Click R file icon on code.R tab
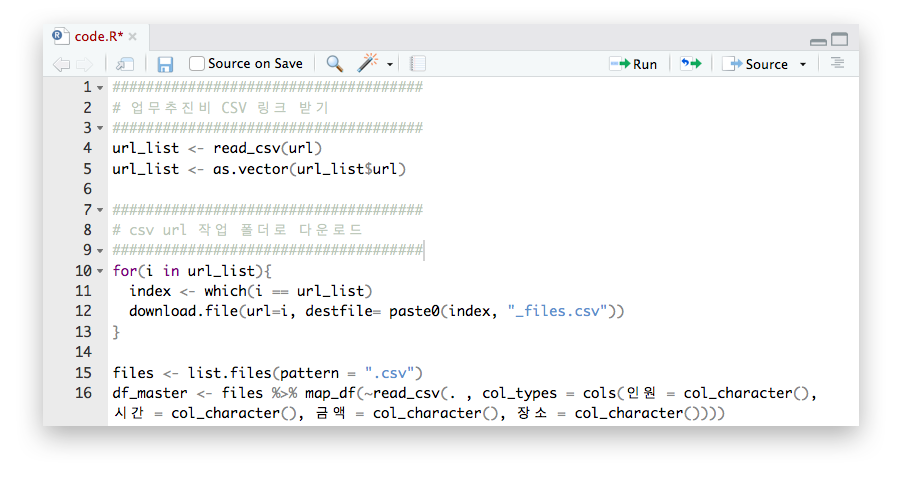Viewport: 898px width, 488px height. pos(60,36)
